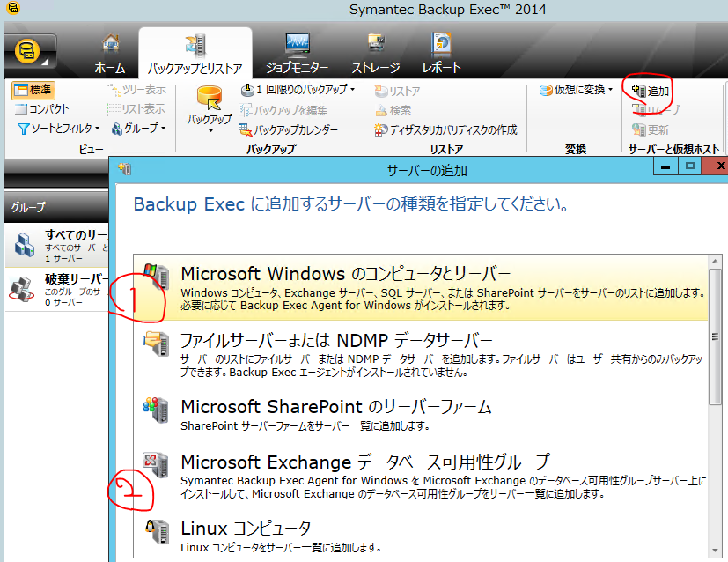The image size is (728, 562).
Task: Select ファイルサーバーまたは NDMP データサーバー option
Action: pos(421,354)
